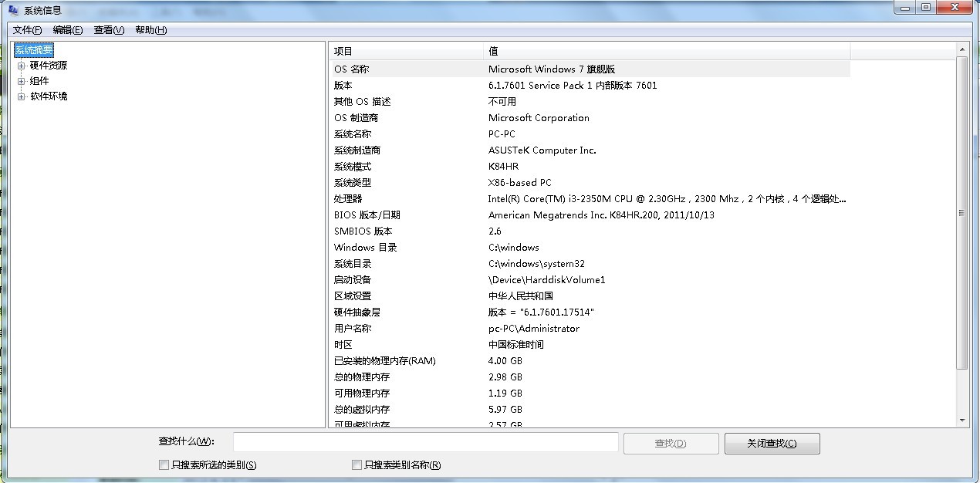Maximize the System Information window
Screen dimensions: 980x483
[926, 7]
